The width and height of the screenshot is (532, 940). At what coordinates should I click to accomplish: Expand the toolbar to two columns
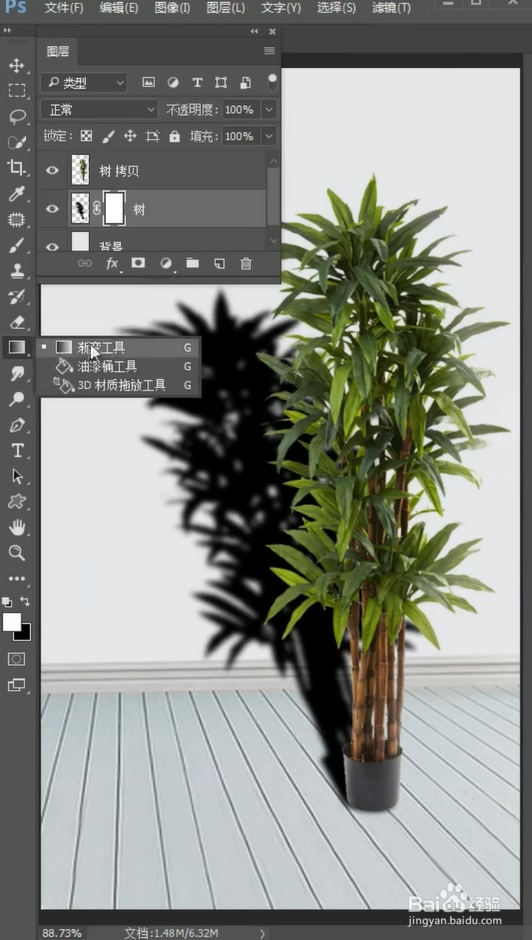click(x=7, y=30)
